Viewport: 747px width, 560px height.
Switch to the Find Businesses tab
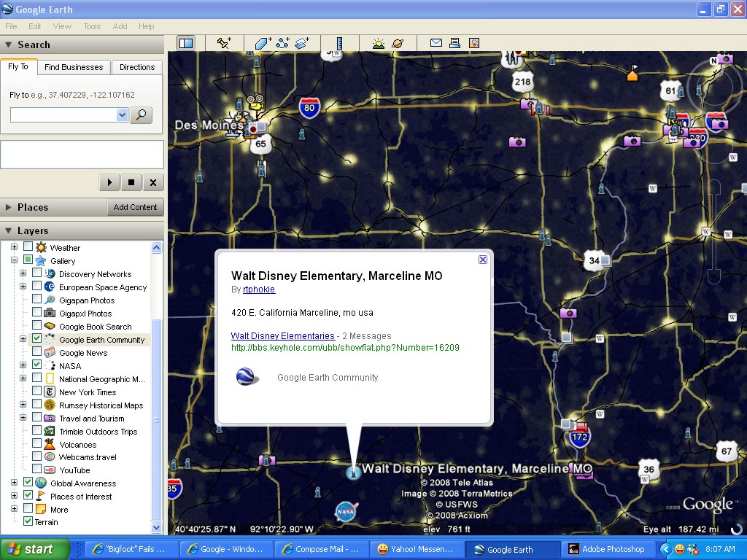[74, 67]
